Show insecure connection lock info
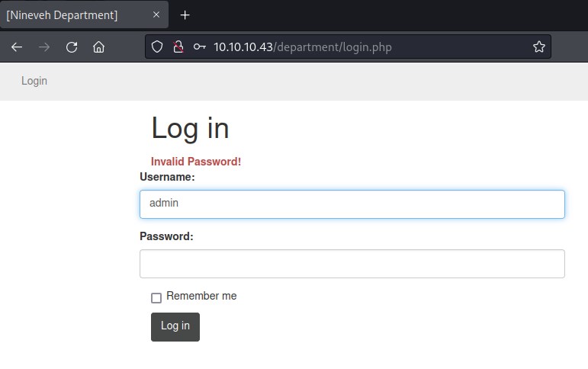588x369 pixels. (x=178, y=47)
